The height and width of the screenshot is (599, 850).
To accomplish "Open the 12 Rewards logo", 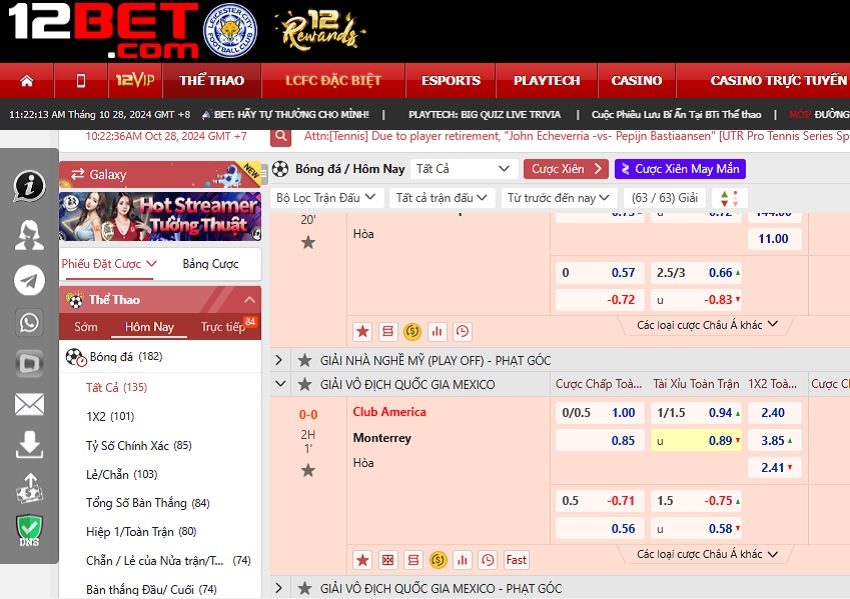I will [x=320, y=30].
